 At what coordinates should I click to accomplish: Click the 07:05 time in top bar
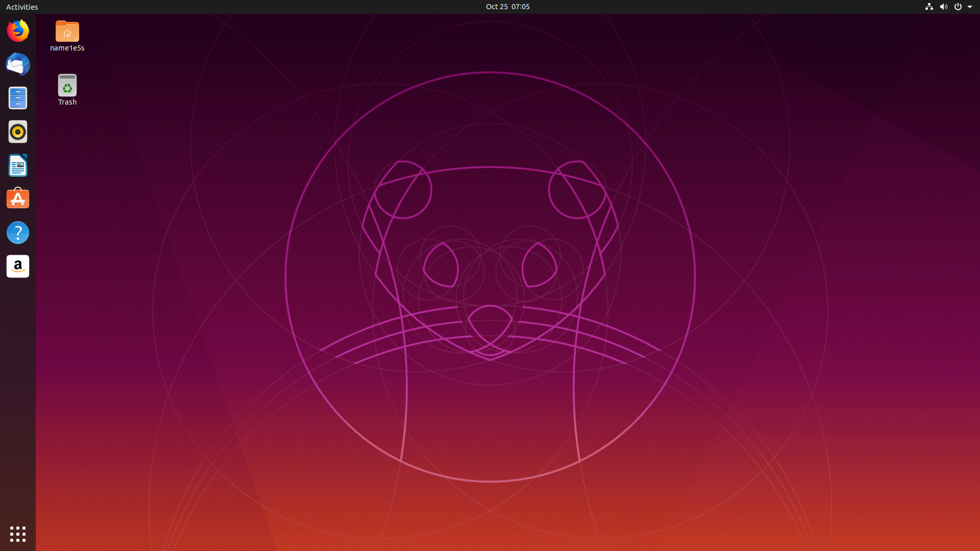[521, 7]
